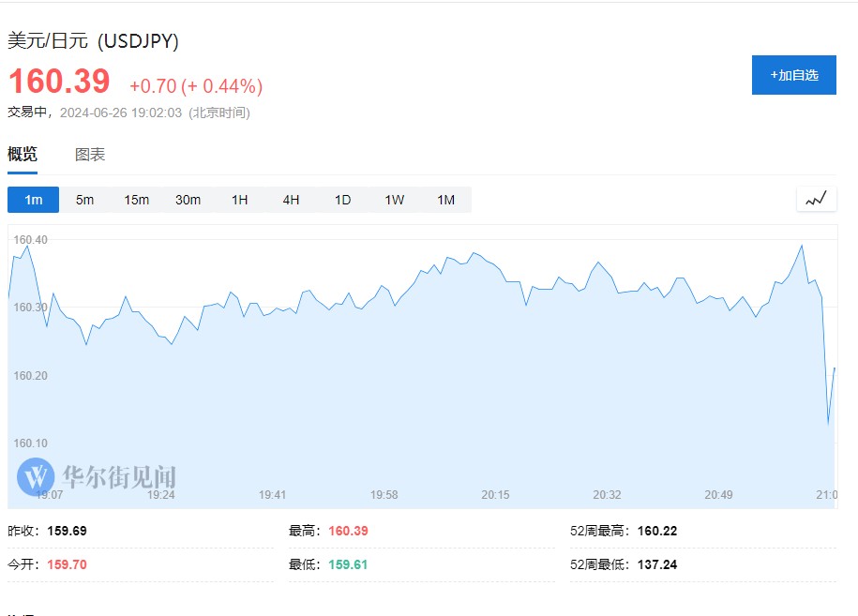Add USDJPY via +加自选 button

pyautogui.click(x=794, y=75)
